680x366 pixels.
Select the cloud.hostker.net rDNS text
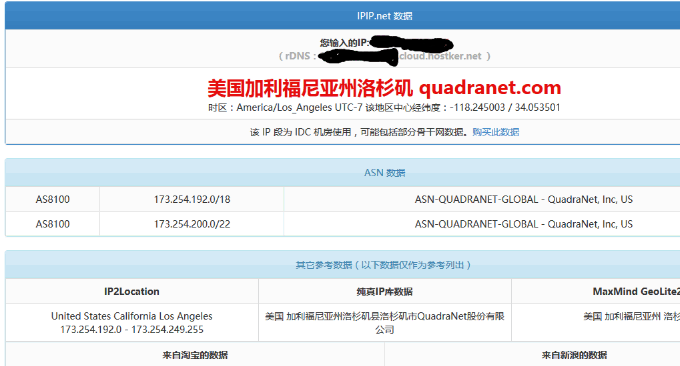pos(440,56)
